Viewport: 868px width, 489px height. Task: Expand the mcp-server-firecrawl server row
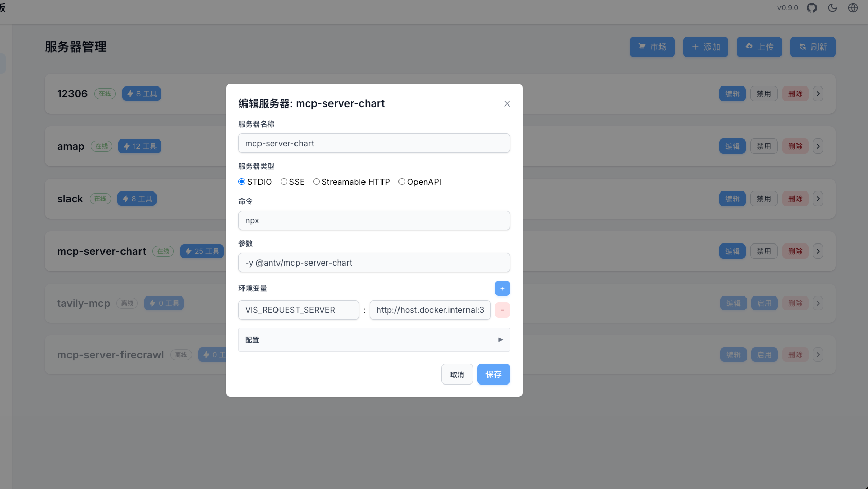point(818,355)
